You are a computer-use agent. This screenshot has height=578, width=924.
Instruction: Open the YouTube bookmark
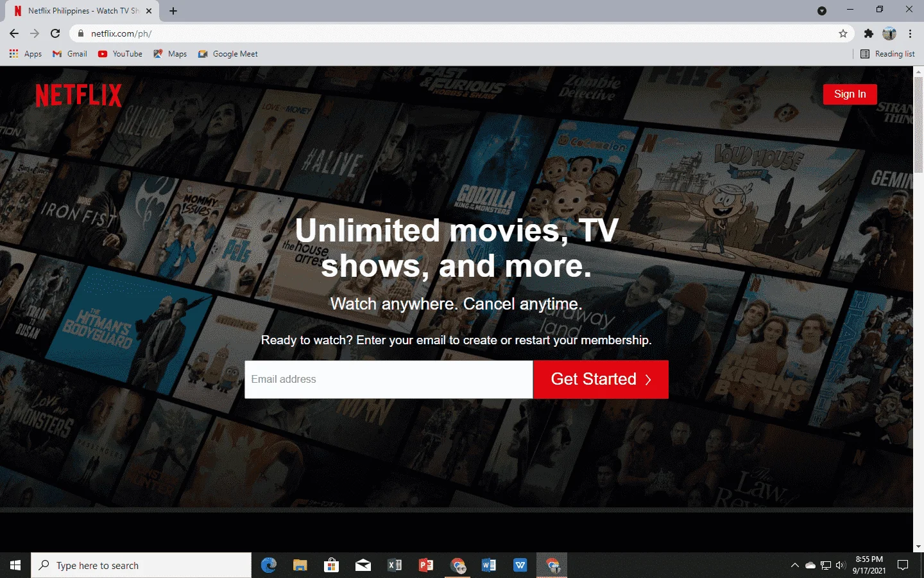[120, 54]
